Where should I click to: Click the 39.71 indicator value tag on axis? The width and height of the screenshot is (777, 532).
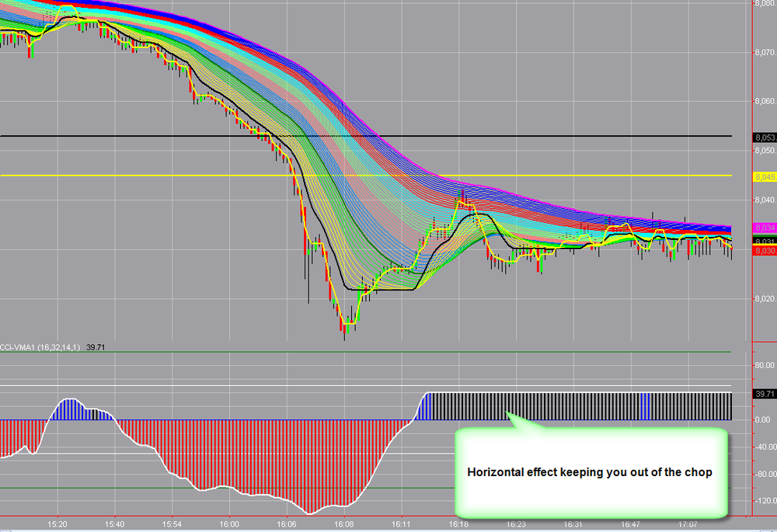[765, 394]
